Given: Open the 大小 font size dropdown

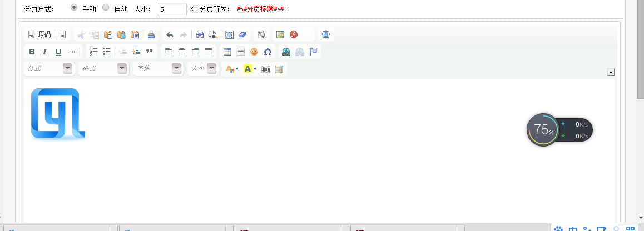Looking at the screenshot, I should (x=202, y=69).
